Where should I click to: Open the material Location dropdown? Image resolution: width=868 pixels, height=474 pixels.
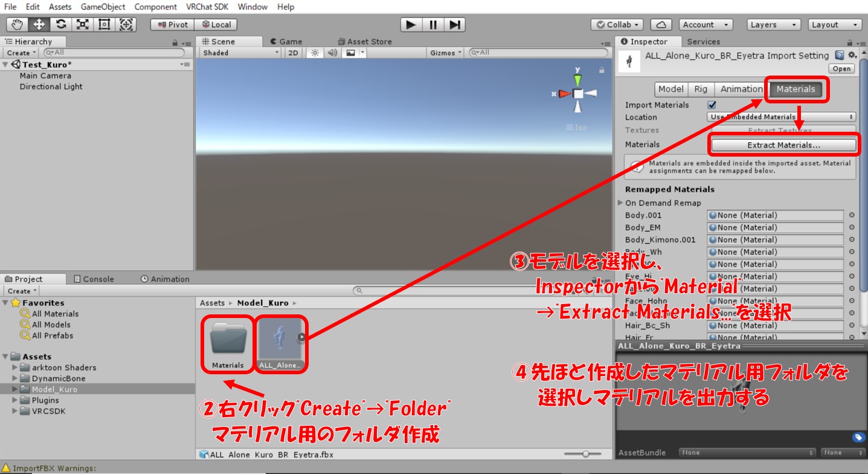(783, 117)
